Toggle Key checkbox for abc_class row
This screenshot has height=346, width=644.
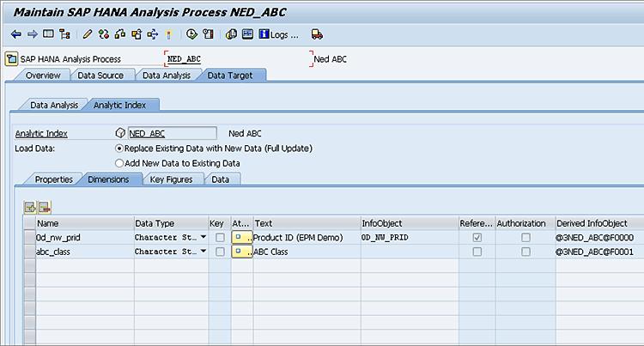[220, 252]
